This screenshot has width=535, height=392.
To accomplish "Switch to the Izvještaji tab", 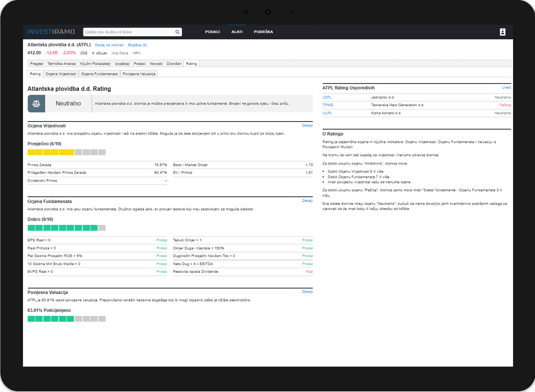I will pos(122,64).
